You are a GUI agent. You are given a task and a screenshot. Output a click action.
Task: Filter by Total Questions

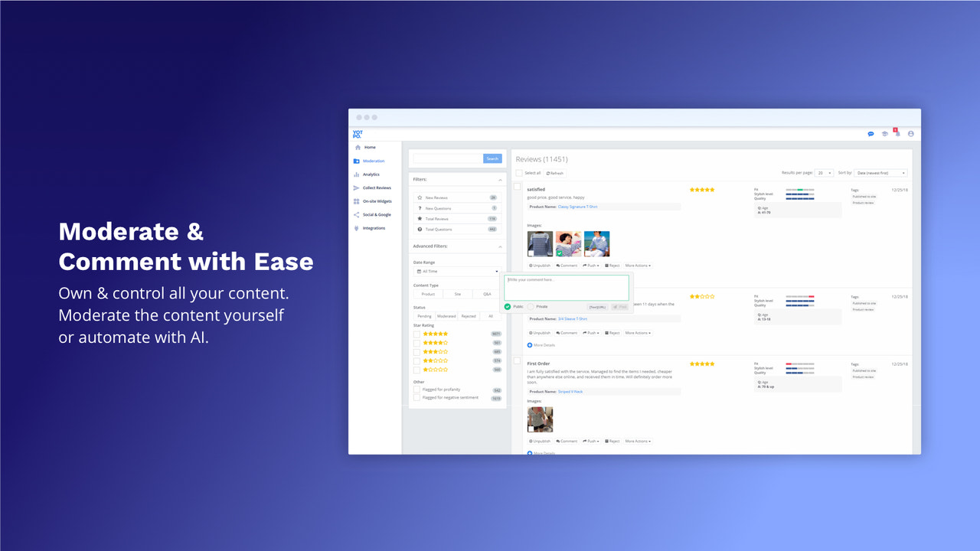[457, 229]
